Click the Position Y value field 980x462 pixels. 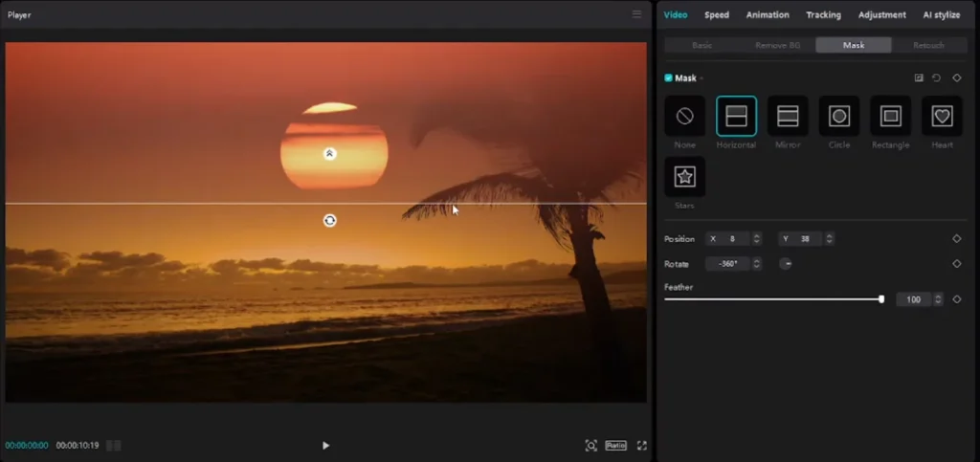(802, 238)
